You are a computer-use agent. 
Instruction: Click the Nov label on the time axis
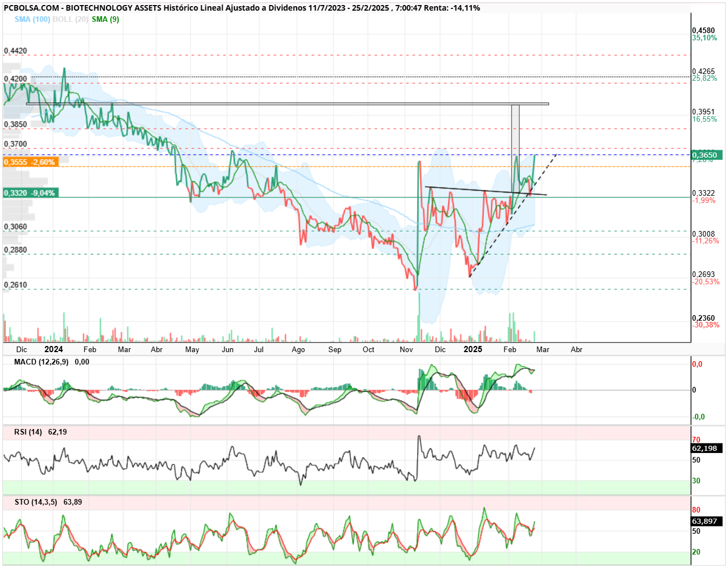click(406, 349)
